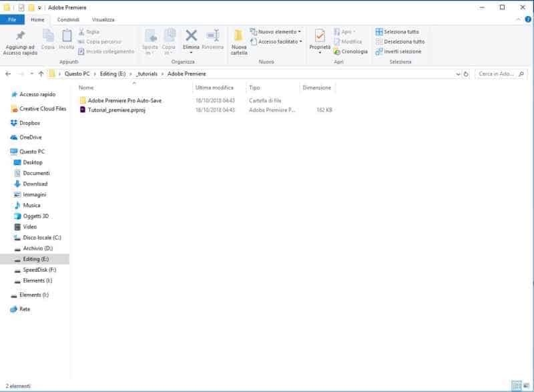Switch to the 'Condividi' ribbon tab
The image size is (534, 392).
click(67, 19)
